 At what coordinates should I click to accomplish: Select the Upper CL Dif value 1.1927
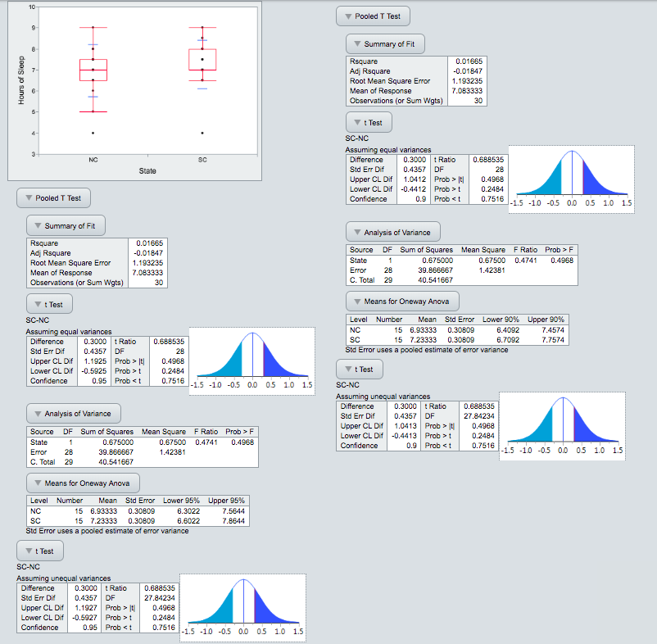tap(85, 608)
